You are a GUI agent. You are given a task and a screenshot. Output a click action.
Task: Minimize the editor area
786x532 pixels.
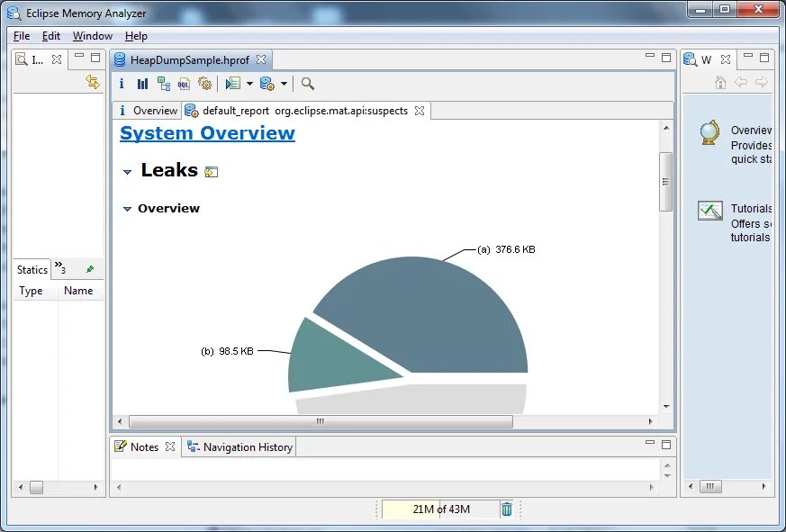pos(650,56)
